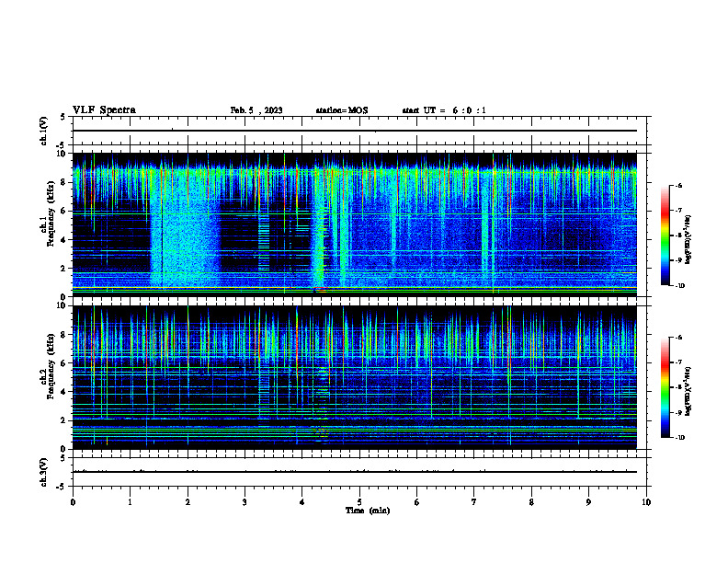The image size is (728, 563).
Task: Select the ch.2 "Frequency (kHz)" axis label
Action: pyautogui.click(x=51, y=365)
